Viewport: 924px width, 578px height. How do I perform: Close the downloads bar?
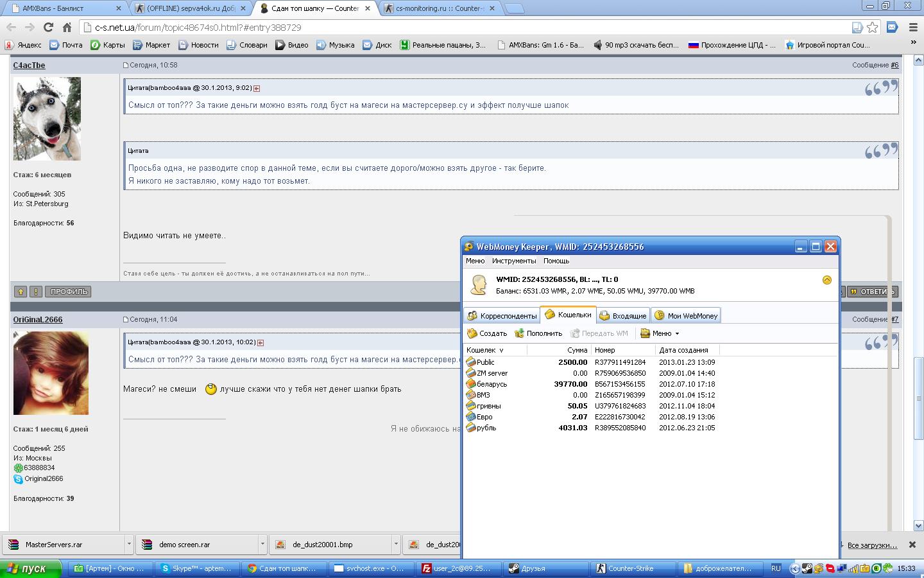[x=912, y=545]
